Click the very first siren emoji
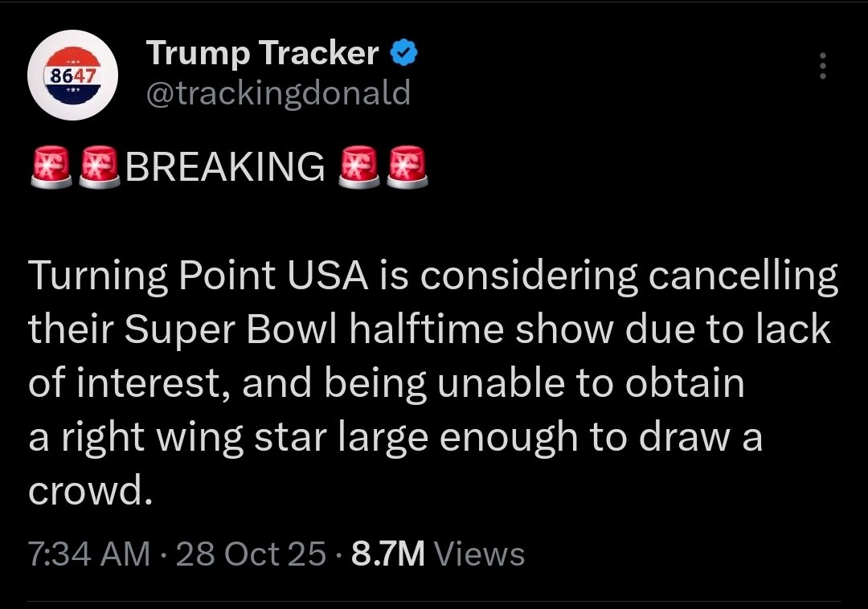This screenshot has height=609, width=868. pos(51,167)
